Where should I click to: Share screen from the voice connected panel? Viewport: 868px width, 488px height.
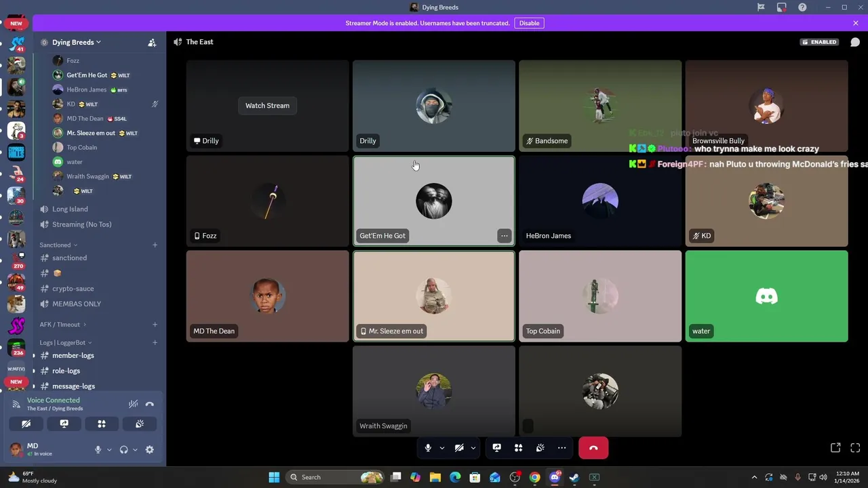coord(64,424)
